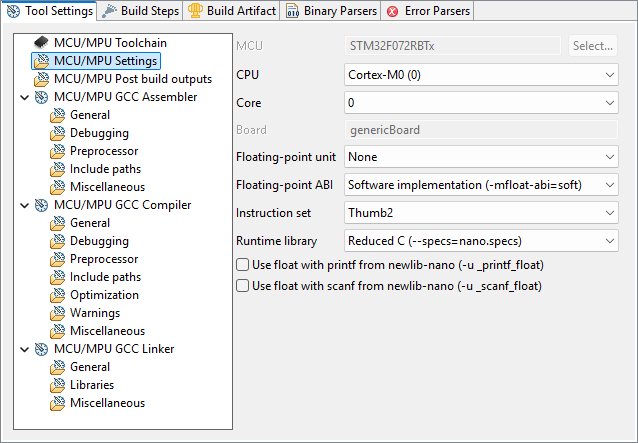The height and width of the screenshot is (443, 638).
Task: Click the GCC Linker tool icon
Action: (x=41, y=349)
